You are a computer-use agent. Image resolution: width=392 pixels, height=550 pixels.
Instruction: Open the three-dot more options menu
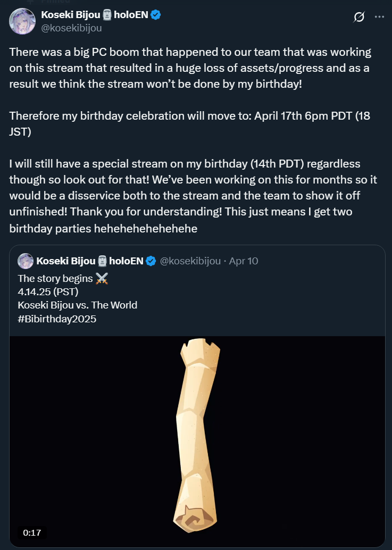pyautogui.click(x=379, y=16)
